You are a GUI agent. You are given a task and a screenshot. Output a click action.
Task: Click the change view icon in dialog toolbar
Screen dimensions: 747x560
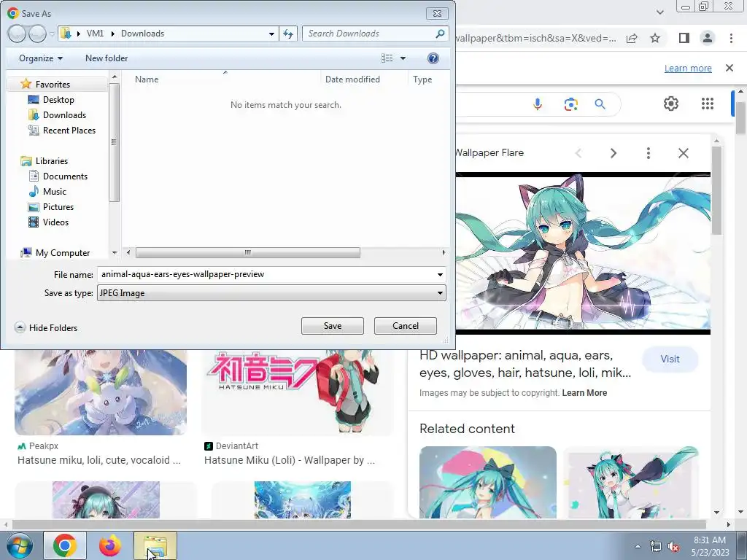(x=387, y=58)
